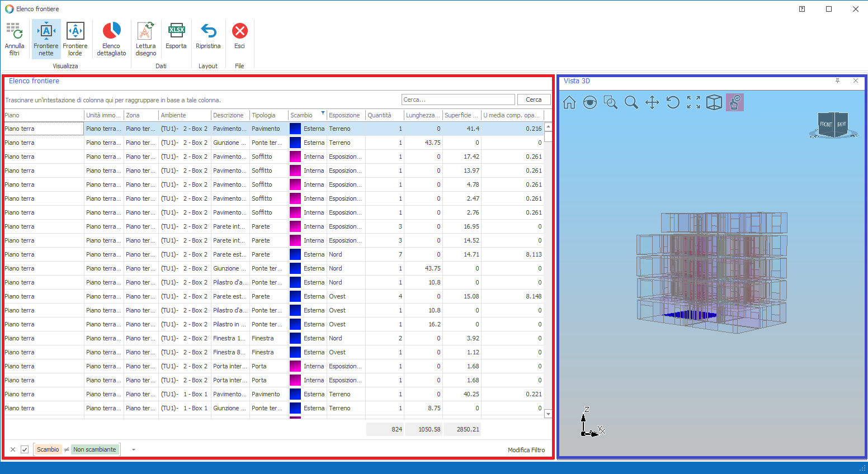
Task: Click the scroll down arrow of the table
Action: (x=548, y=414)
